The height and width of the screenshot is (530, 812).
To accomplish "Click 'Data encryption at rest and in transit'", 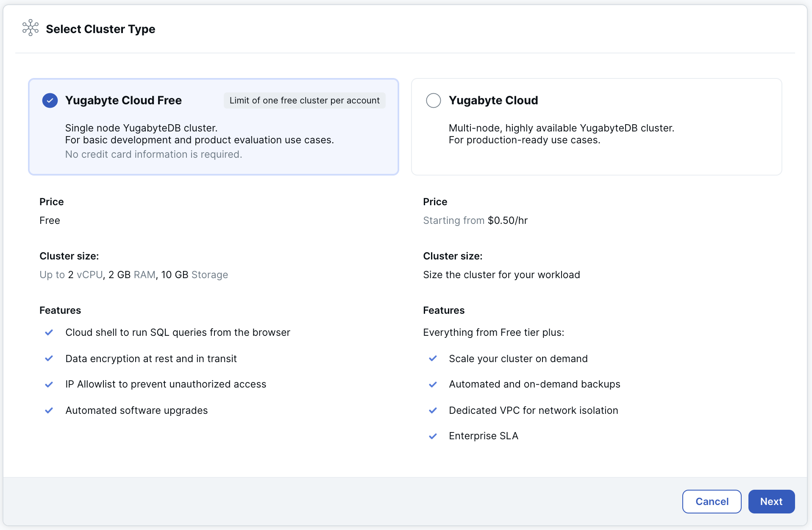I will 151,359.
